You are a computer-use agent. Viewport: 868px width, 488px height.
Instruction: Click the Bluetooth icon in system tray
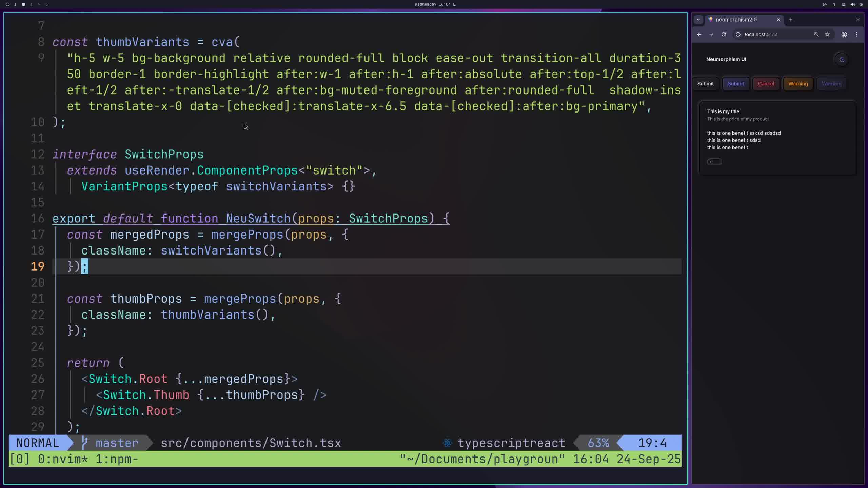point(834,4)
